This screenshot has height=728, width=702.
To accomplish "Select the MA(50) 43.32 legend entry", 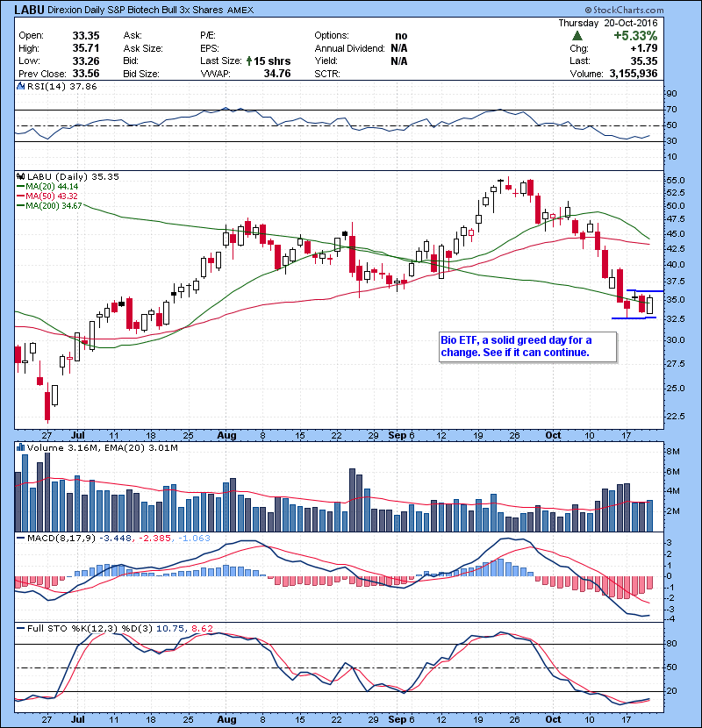I will (47, 196).
